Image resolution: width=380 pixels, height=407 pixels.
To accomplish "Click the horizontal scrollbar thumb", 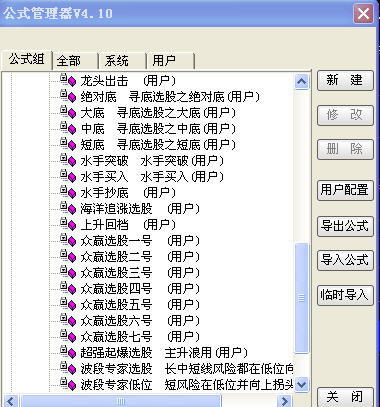I will (x=121, y=401).
